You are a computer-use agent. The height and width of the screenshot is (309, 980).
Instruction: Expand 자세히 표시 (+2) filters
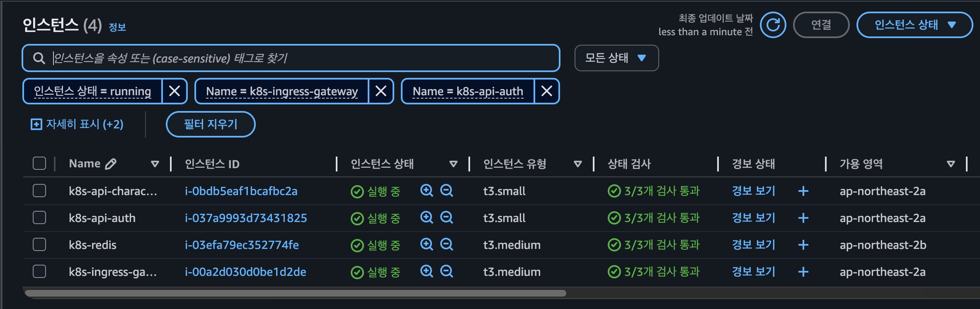77,124
